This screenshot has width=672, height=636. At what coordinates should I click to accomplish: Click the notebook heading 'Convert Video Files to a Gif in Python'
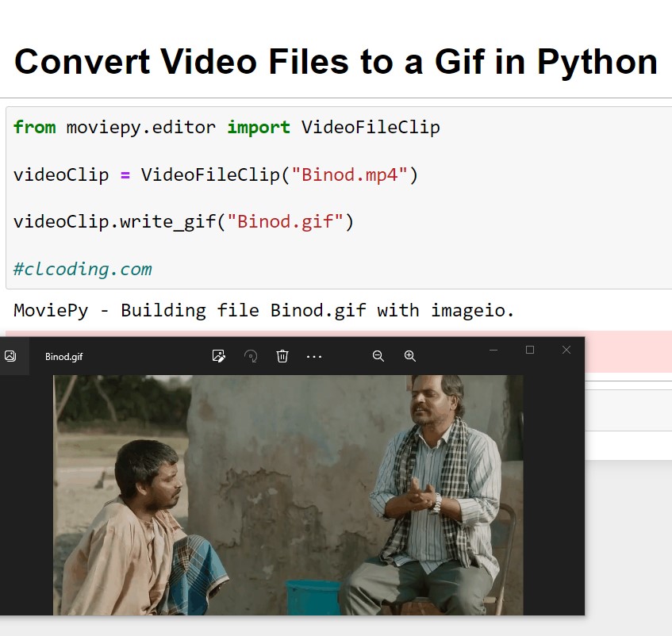336,62
